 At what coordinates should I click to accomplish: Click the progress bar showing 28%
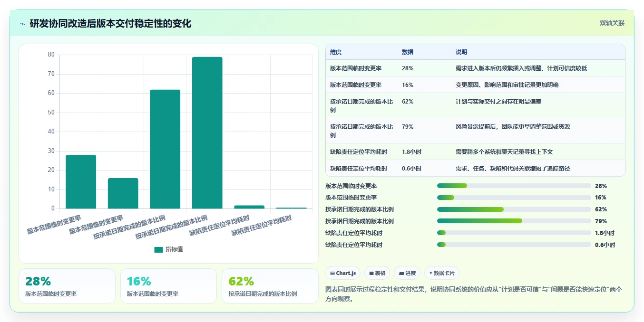[514, 186]
